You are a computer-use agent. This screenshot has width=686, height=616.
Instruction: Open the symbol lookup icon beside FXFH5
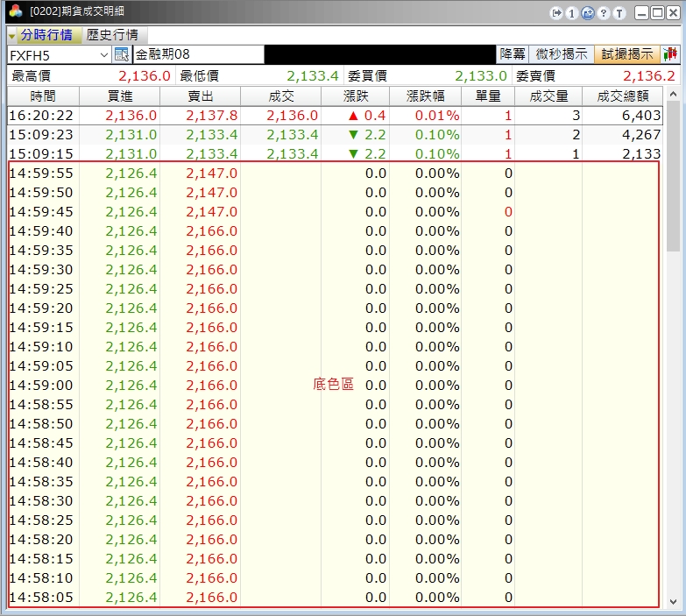click(122, 54)
